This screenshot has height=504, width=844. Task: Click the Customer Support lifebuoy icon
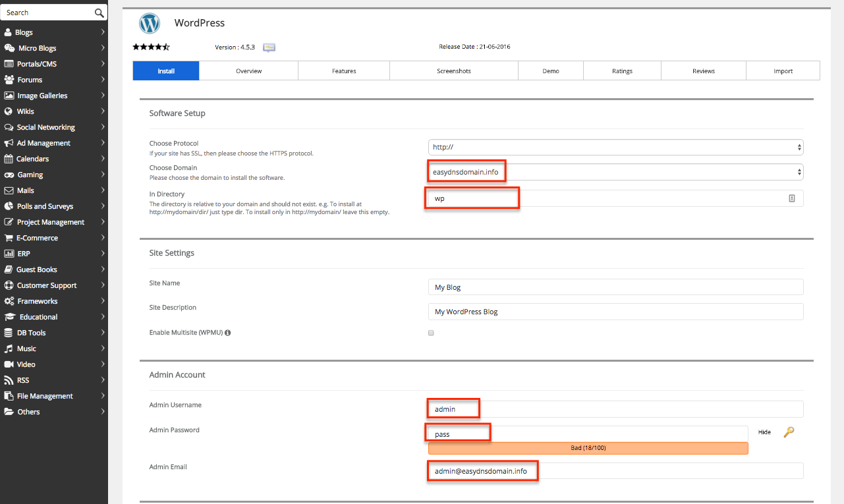pos(9,285)
